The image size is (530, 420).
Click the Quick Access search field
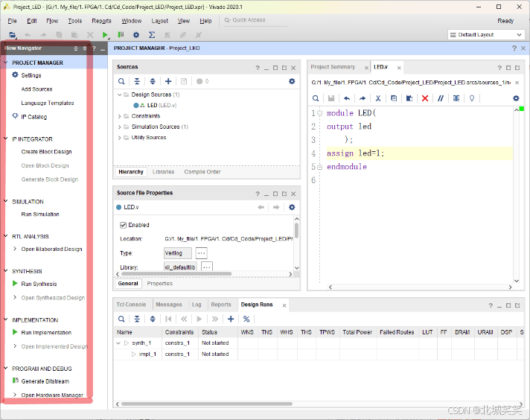pyautogui.click(x=256, y=20)
